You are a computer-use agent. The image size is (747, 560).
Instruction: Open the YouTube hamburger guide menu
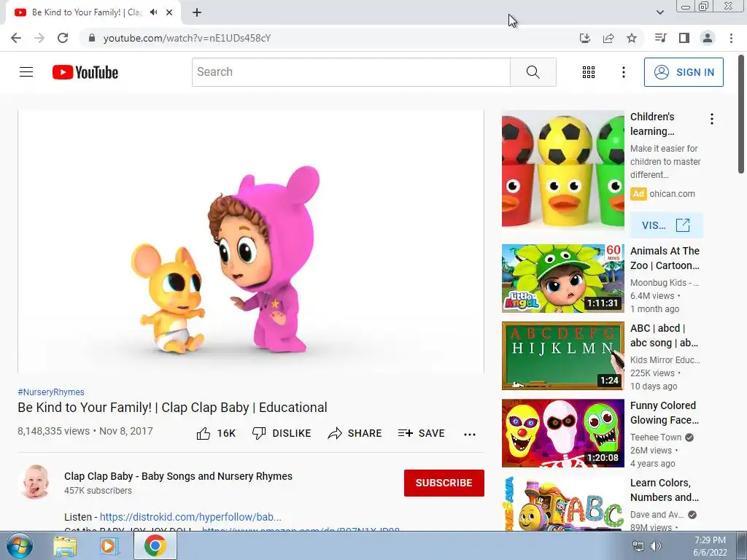(26, 72)
